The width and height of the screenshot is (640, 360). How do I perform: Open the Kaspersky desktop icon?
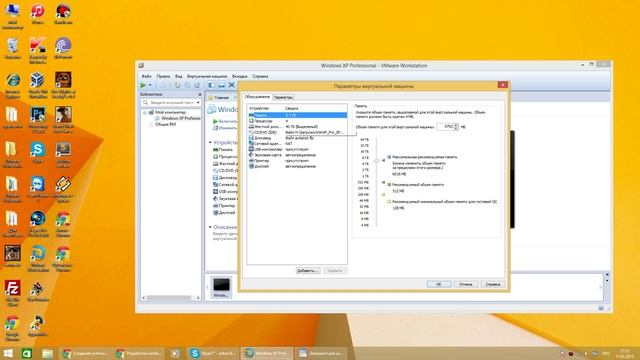[38, 50]
